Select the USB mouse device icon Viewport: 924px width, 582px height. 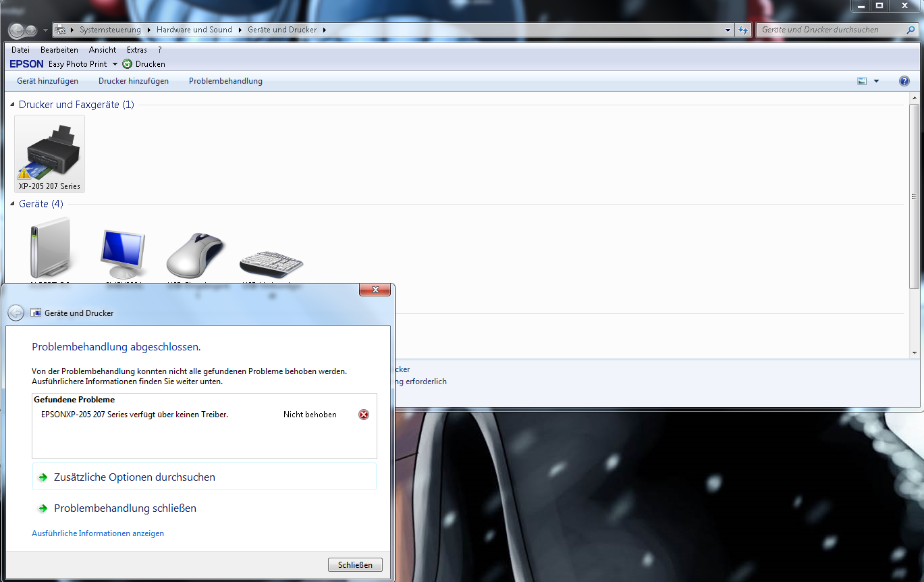tap(196, 255)
